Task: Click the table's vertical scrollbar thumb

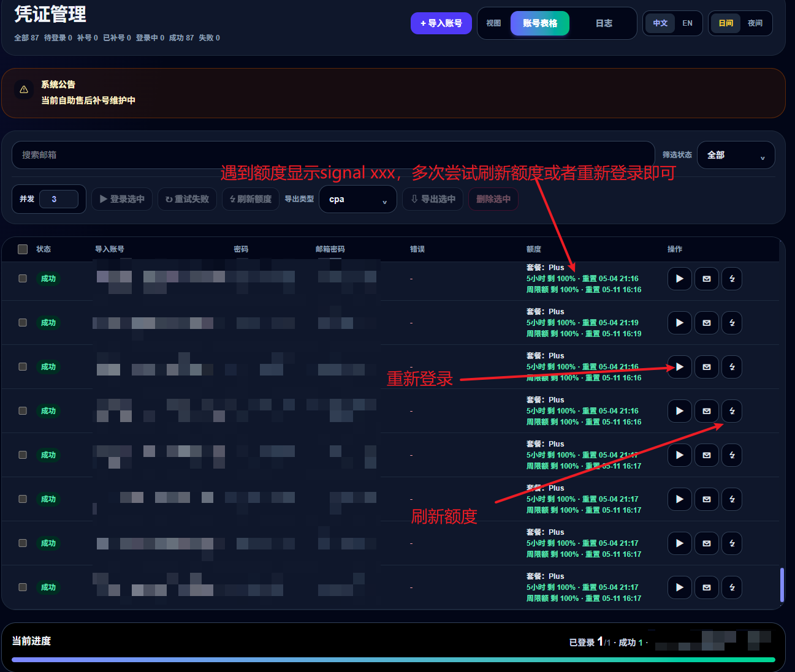Action: pyautogui.click(x=782, y=585)
